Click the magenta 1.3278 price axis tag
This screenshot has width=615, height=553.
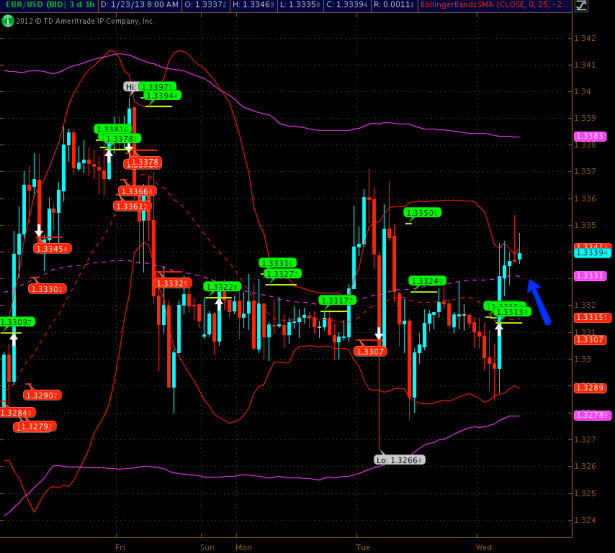tap(589, 414)
